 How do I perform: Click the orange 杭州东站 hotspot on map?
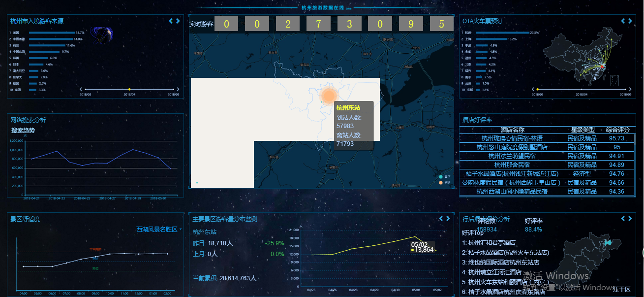328,96
